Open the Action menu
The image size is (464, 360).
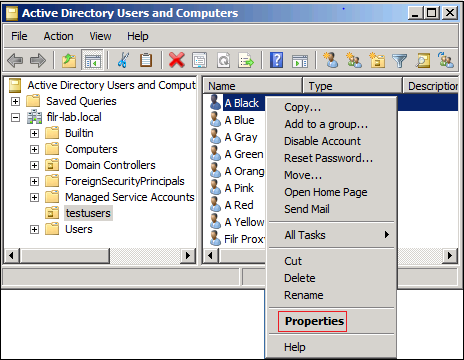(x=58, y=36)
